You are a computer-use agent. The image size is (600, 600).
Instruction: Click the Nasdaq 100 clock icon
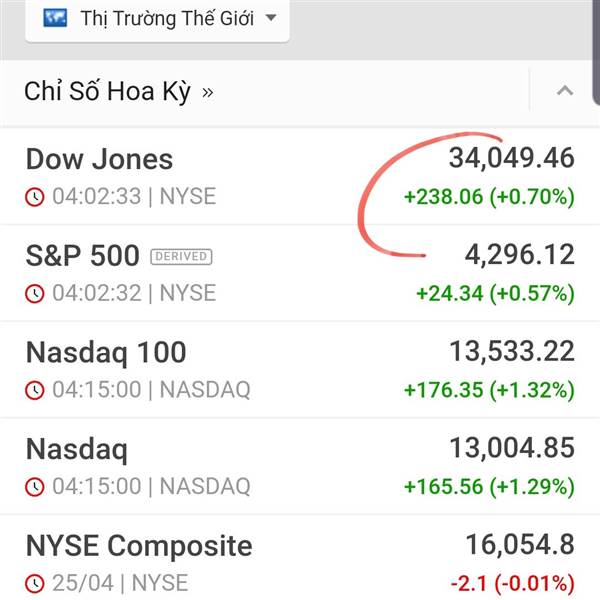(35, 390)
